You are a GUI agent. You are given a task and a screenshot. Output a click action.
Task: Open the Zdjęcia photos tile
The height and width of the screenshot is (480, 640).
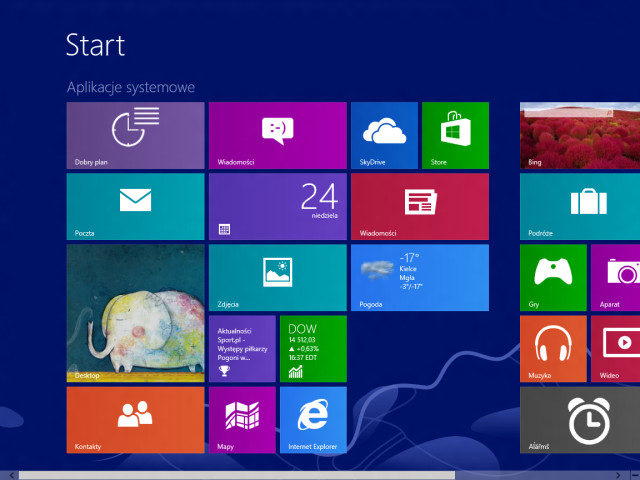277,277
